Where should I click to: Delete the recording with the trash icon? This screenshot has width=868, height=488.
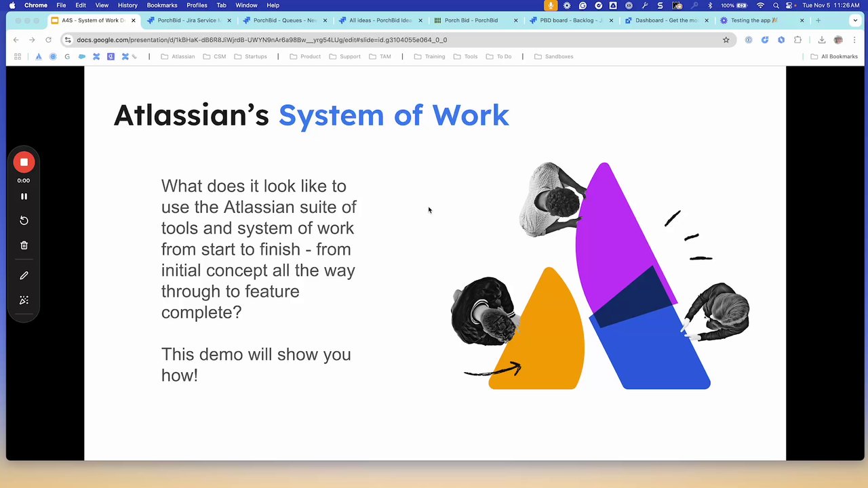click(24, 245)
